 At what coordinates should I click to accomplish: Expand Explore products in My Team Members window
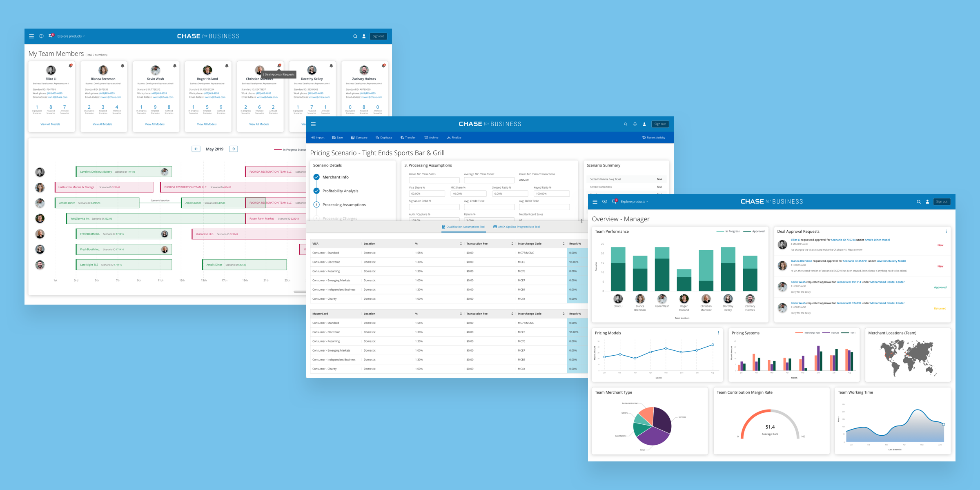pyautogui.click(x=71, y=36)
